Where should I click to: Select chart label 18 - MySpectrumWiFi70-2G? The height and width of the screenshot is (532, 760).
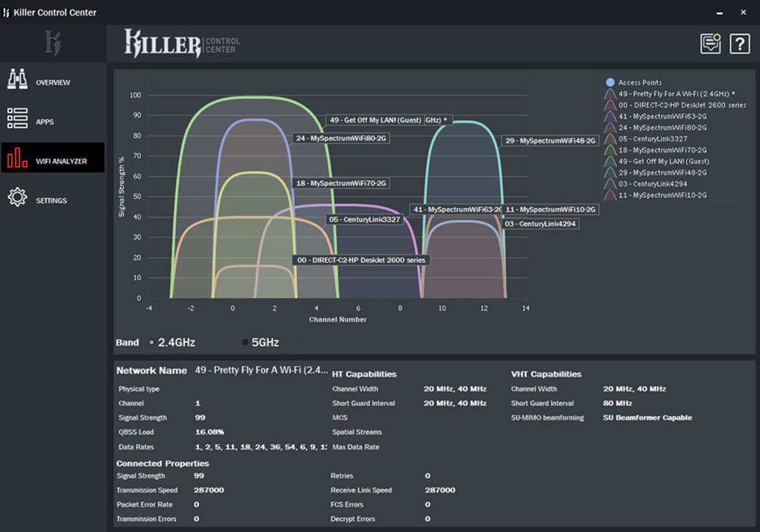pos(341,183)
